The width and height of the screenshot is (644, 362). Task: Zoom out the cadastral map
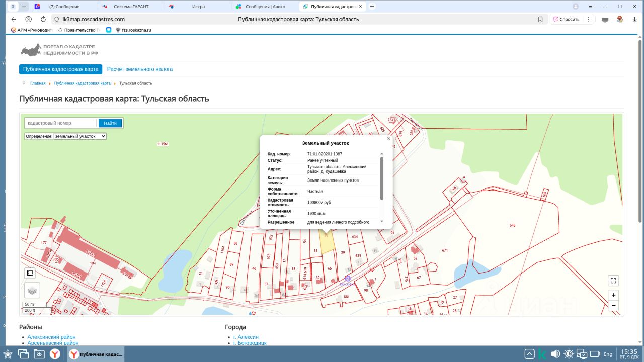point(613,305)
